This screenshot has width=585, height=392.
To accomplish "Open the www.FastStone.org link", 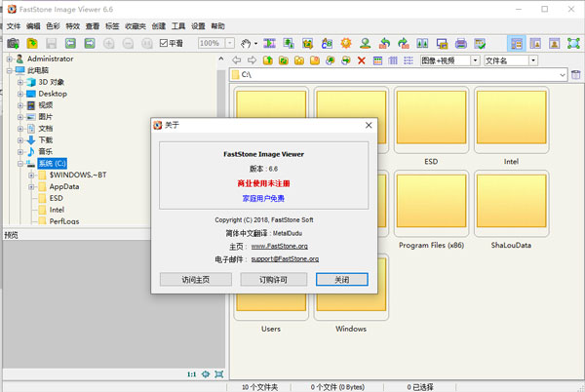I will [x=280, y=246].
